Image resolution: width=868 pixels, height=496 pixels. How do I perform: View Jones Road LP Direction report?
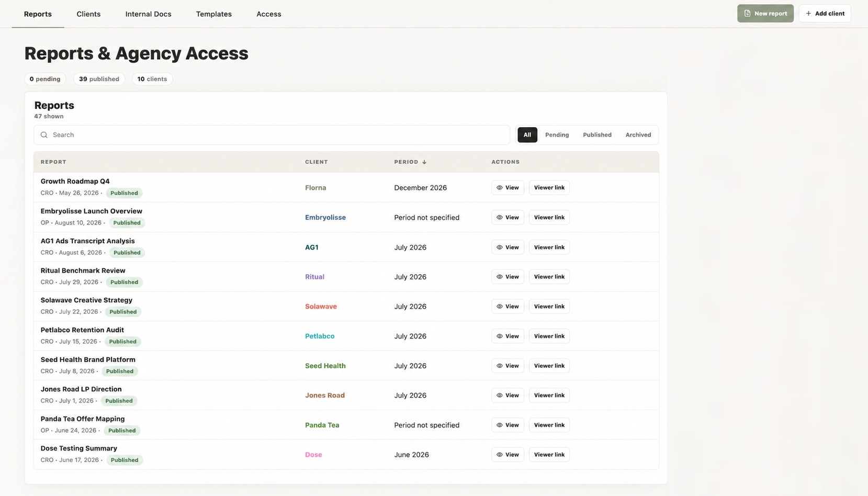508,396
